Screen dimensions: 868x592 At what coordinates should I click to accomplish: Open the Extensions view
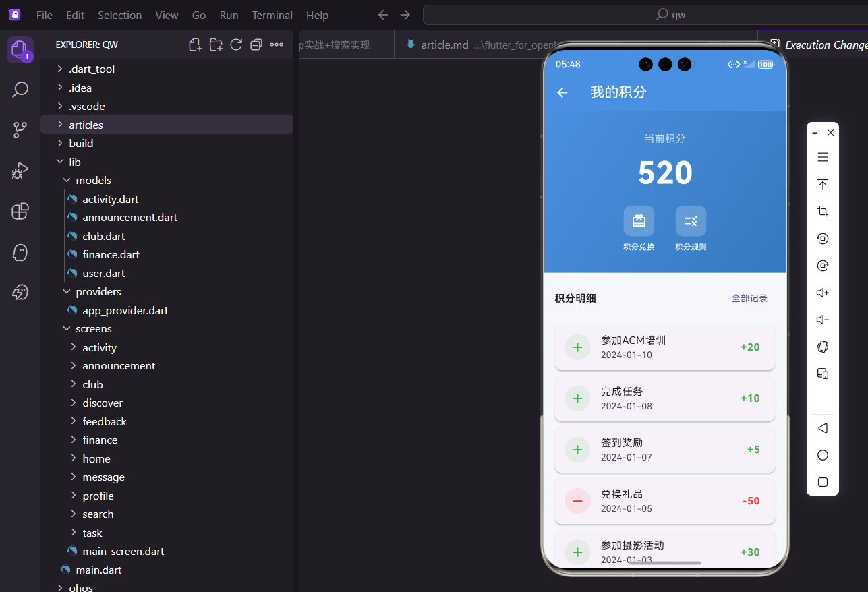pyautogui.click(x=20, y=211)
